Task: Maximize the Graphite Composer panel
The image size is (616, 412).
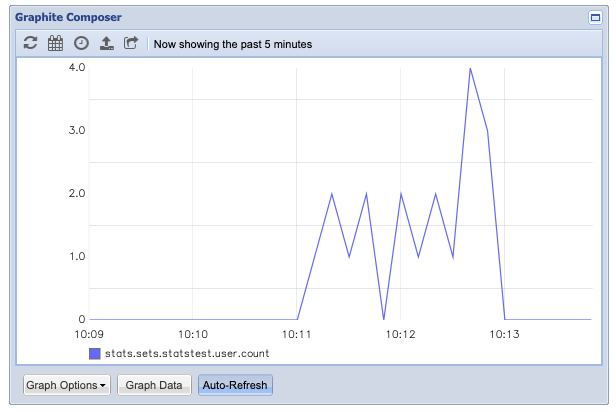Action: tap(596, 17)
